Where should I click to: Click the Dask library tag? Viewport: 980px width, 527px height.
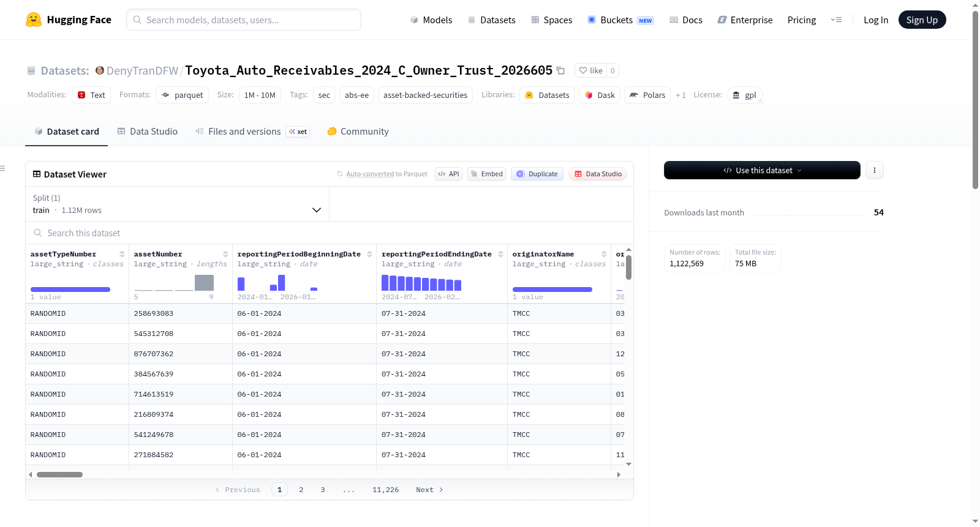600,95
